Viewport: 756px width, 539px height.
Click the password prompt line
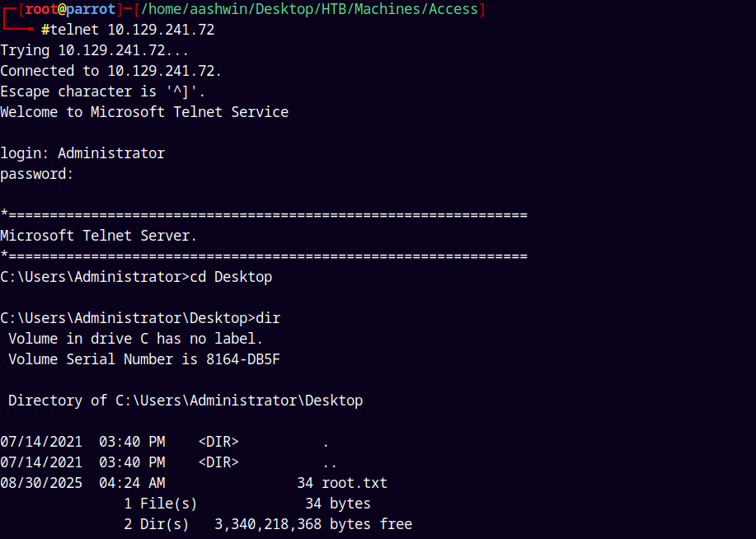(37, 174)
